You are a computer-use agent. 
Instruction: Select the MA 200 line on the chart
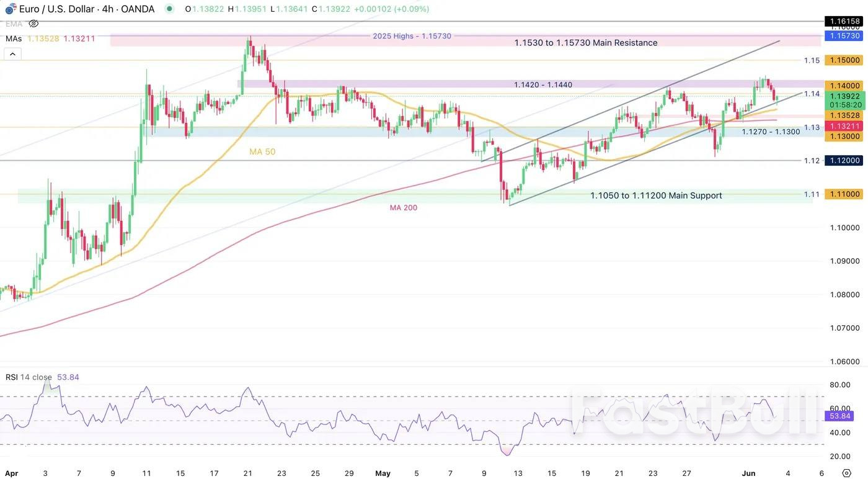pyautogui.click(x=403, y=207)
